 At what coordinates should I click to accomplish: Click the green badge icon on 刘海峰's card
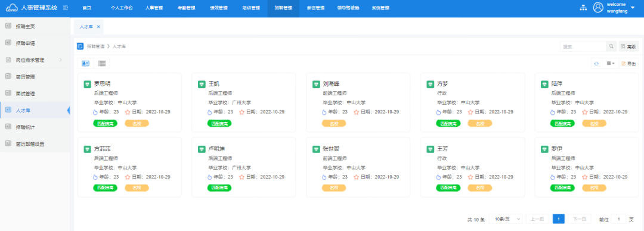click(316, 84)
